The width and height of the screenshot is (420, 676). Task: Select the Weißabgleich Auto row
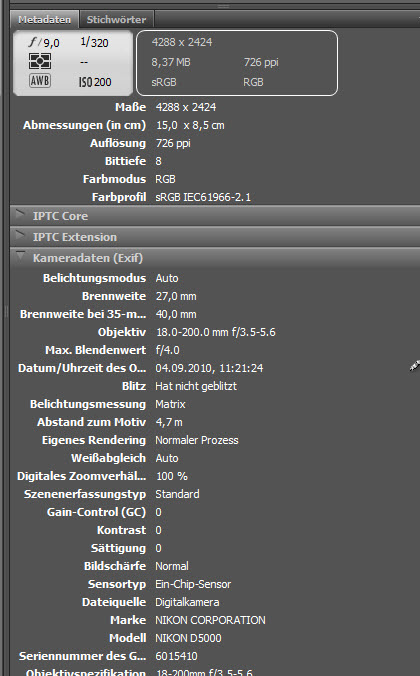click(x=215, y=458)
